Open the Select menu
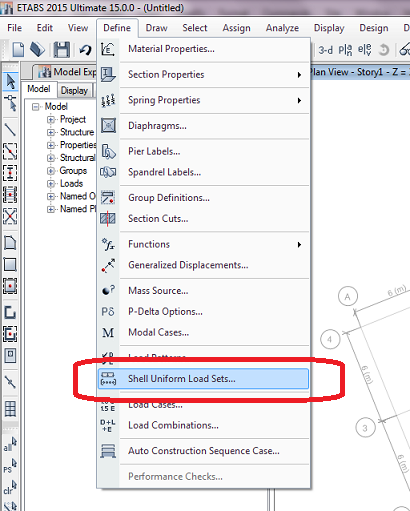The image size is (410, 511). (x=195, y=28)
